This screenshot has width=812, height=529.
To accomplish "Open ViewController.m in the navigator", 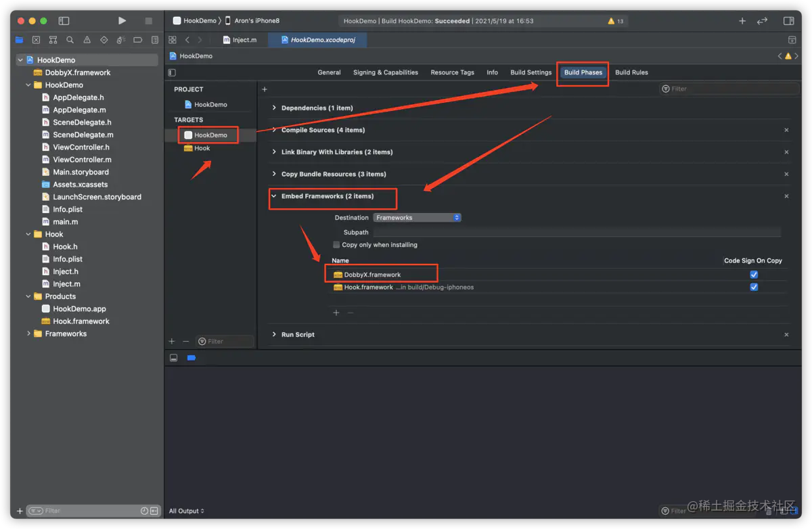I will click(82, 160).
